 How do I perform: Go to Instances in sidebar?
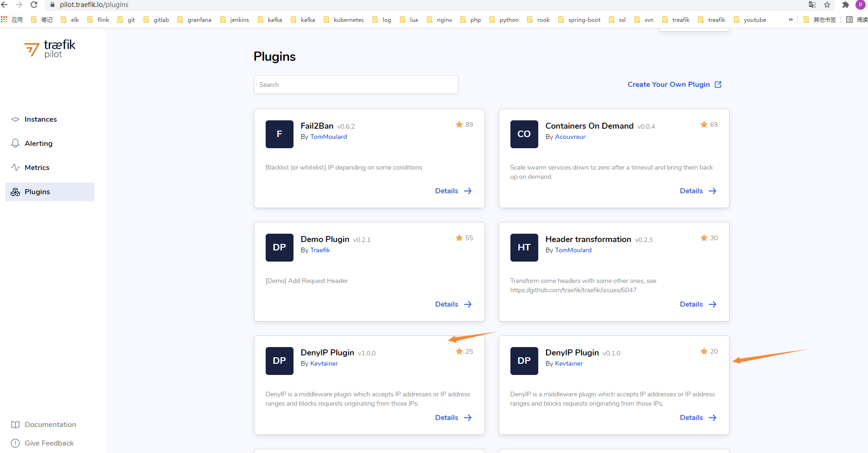[x=40, y=119]
